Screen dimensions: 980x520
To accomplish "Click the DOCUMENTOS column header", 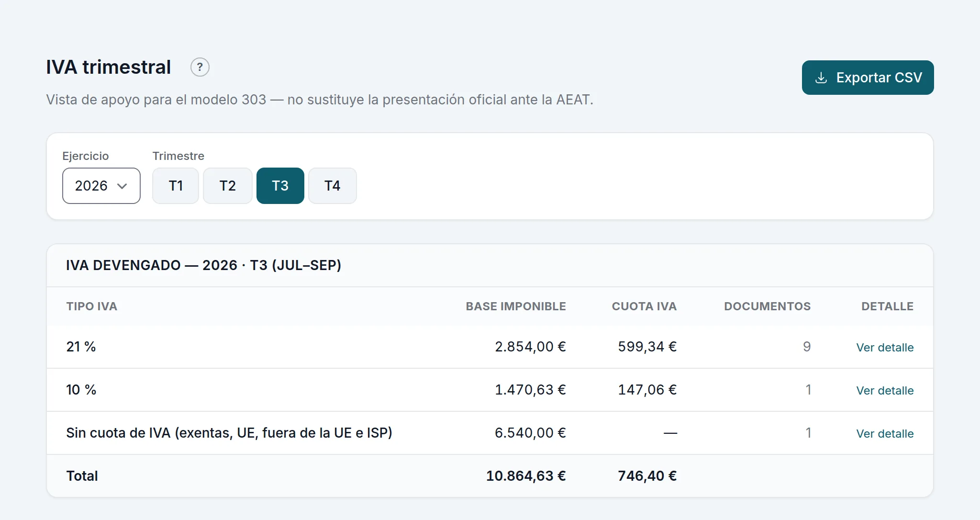I will tap(767, 306).
